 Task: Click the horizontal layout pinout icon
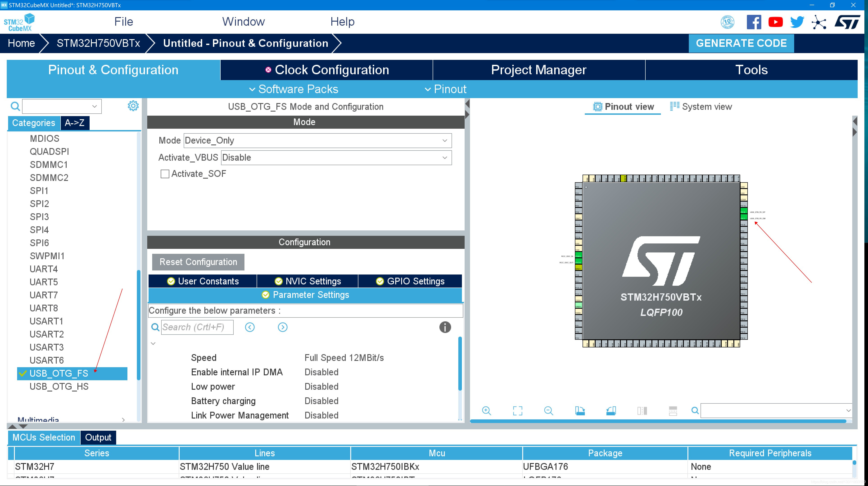[673, 411]
